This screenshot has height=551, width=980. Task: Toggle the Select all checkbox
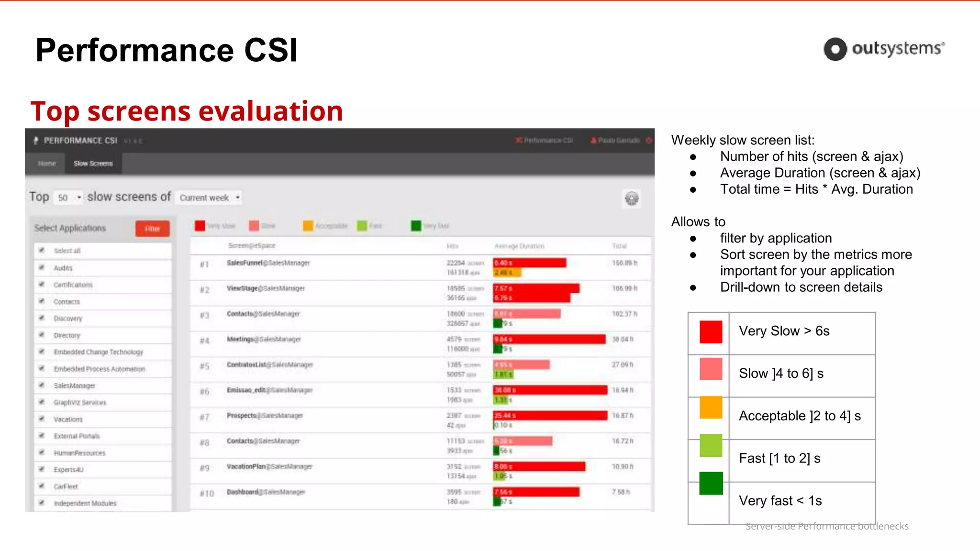42,250
